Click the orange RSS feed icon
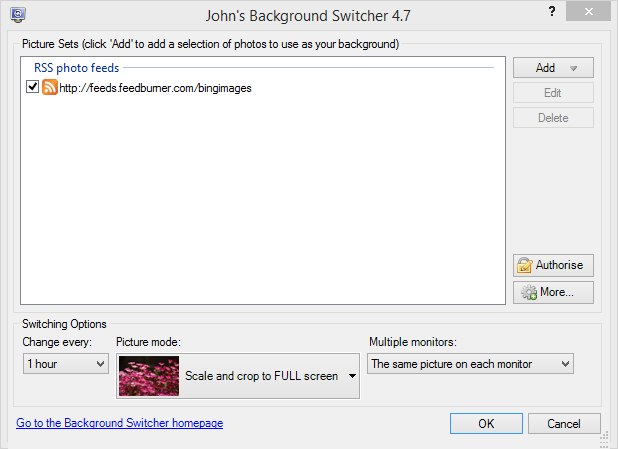618x449 pixels. 50,87
